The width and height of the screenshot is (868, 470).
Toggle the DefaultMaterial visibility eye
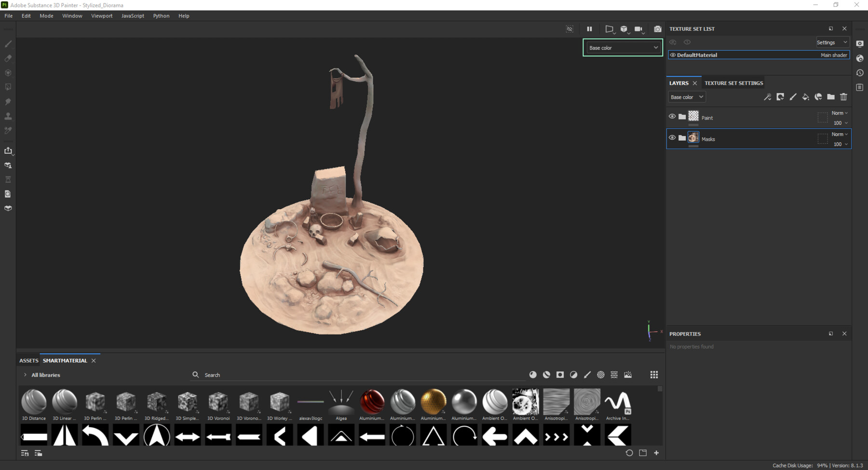673,54
